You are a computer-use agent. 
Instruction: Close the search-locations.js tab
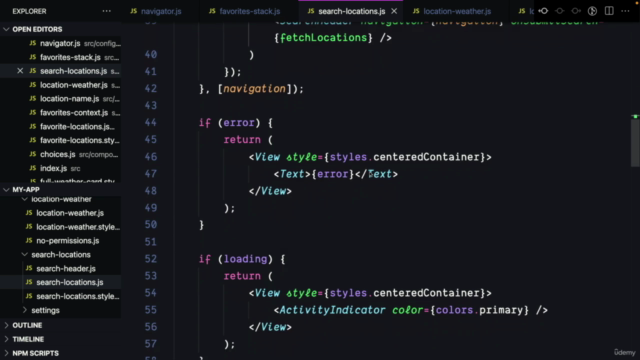pos(394,11)
